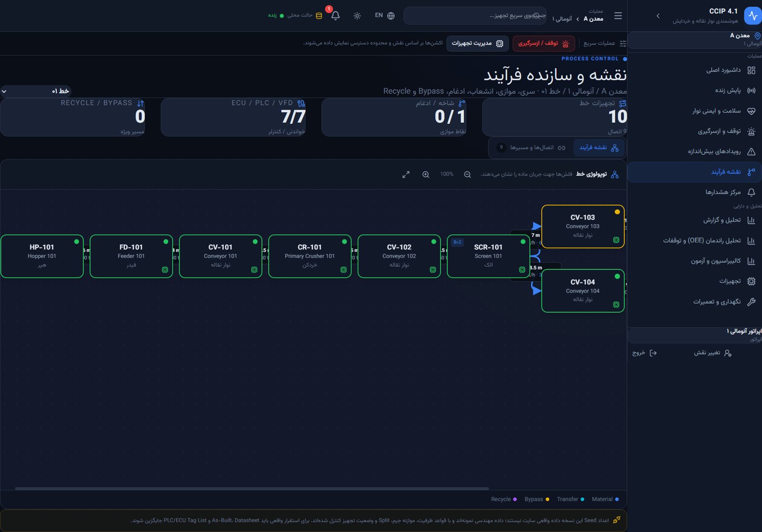Click CV-101 Conveyor controller chip icon
The width and height of the screenshot is (762, 532).
coord(254,270)
